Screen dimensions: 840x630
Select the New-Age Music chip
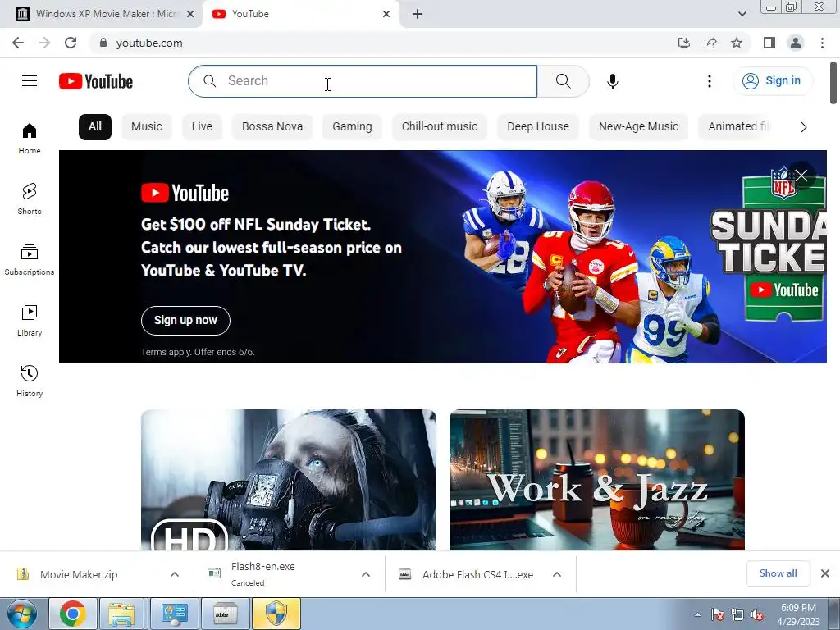638,127
